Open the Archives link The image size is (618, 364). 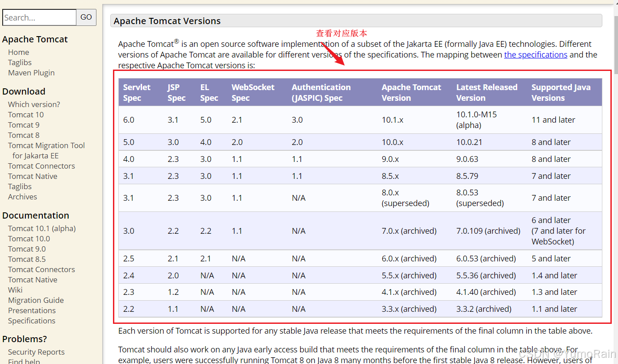point(22,197)
